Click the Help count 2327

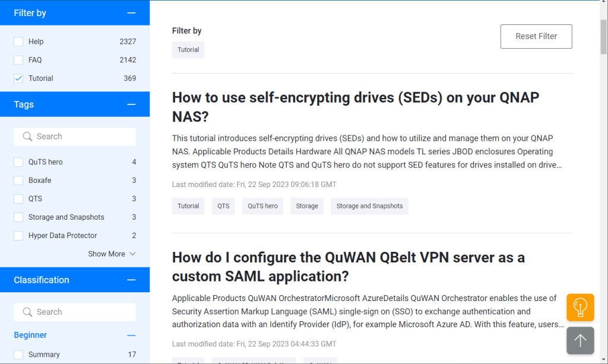128,42
